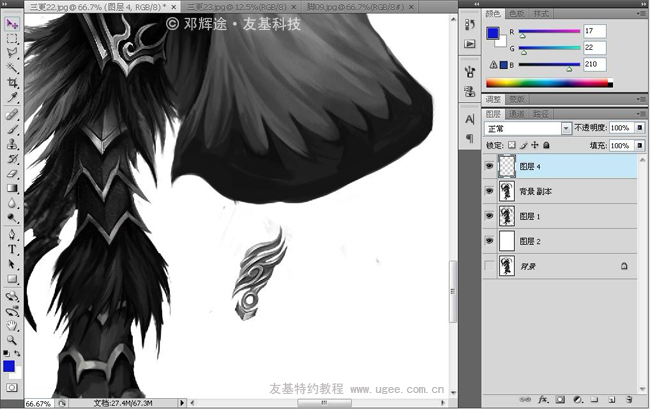This screenshot has width=650, height=409.
Task: Select the Gradient tool
Action: (x=12, y=189)
